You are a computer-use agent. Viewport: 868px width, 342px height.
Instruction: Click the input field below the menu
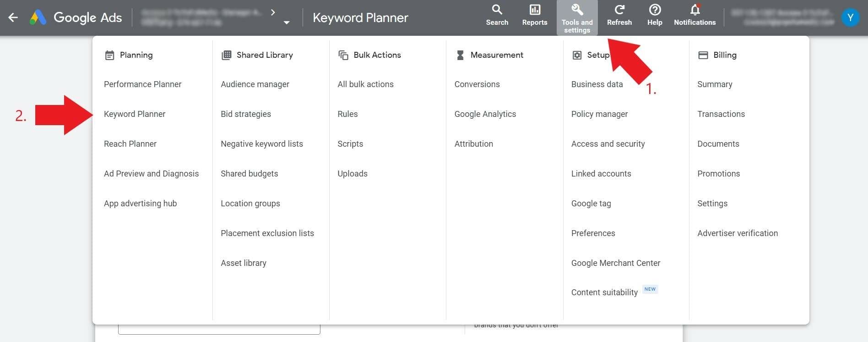[219, 329]
